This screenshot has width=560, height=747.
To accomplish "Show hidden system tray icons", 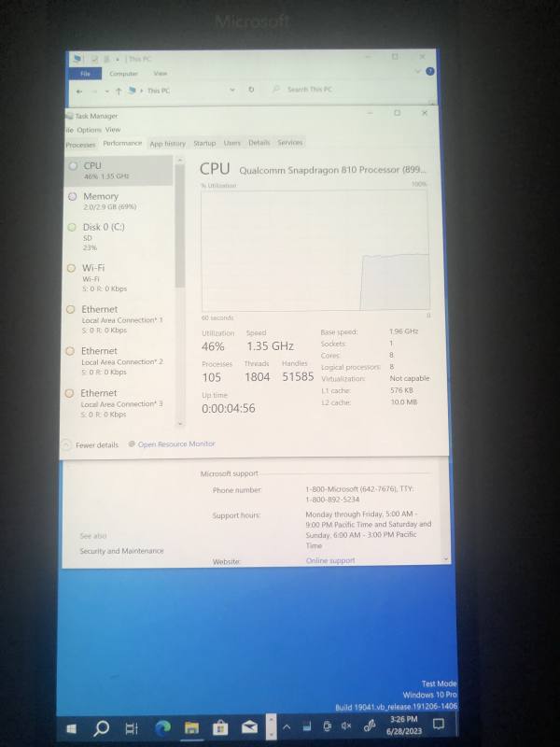I will tap(287, 726).
